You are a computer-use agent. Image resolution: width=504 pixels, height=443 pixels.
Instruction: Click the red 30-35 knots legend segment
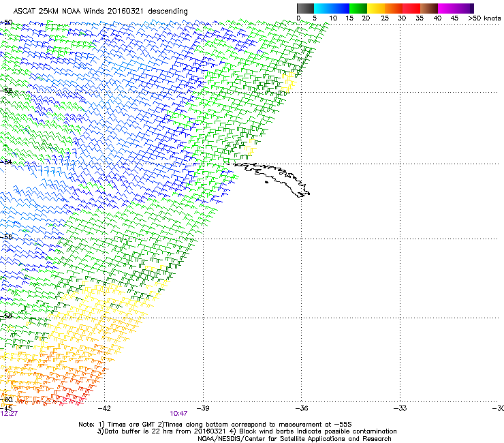(x=411, y=8)
